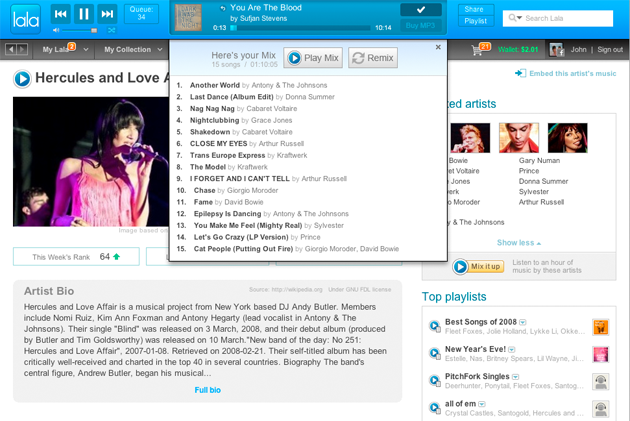Skip to the next track

point(107,14)
